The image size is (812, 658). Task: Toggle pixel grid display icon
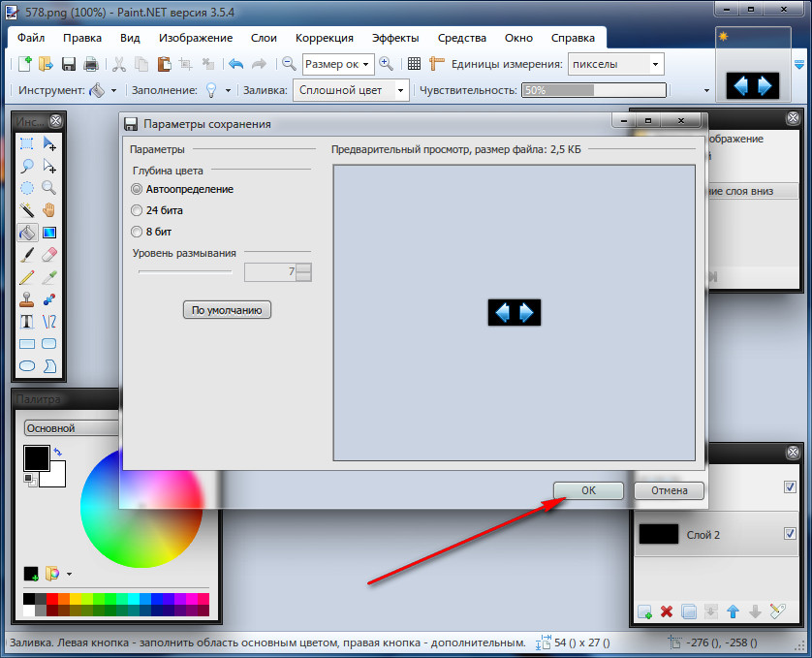414,64
